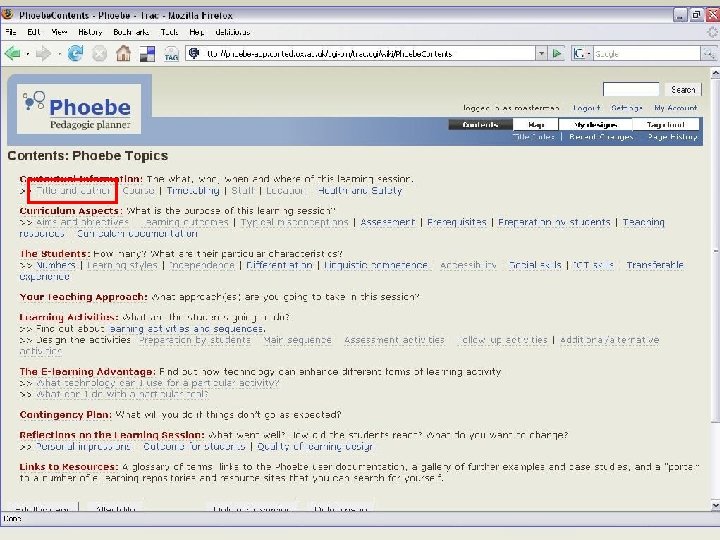
Task: Click the Firefox icon in the title bar
Action: click(7, 14)
